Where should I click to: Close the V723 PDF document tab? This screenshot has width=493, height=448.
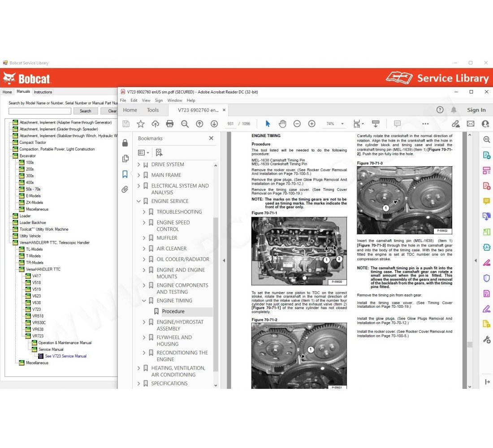point(224,110)
